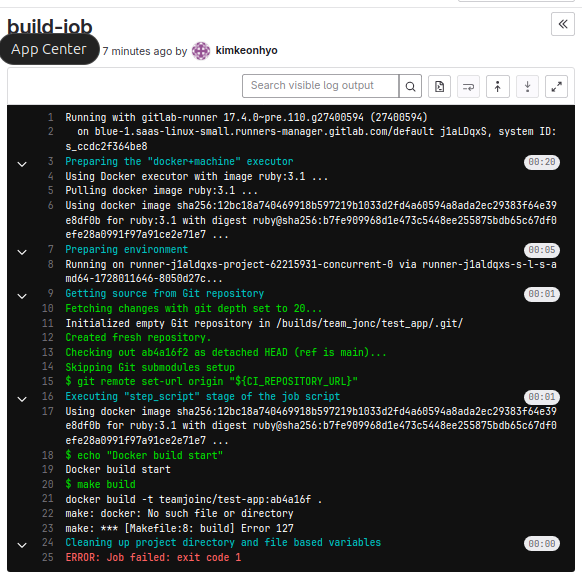Click the 00:20 duration badge

pyautogui.click(x=542, y=162)
